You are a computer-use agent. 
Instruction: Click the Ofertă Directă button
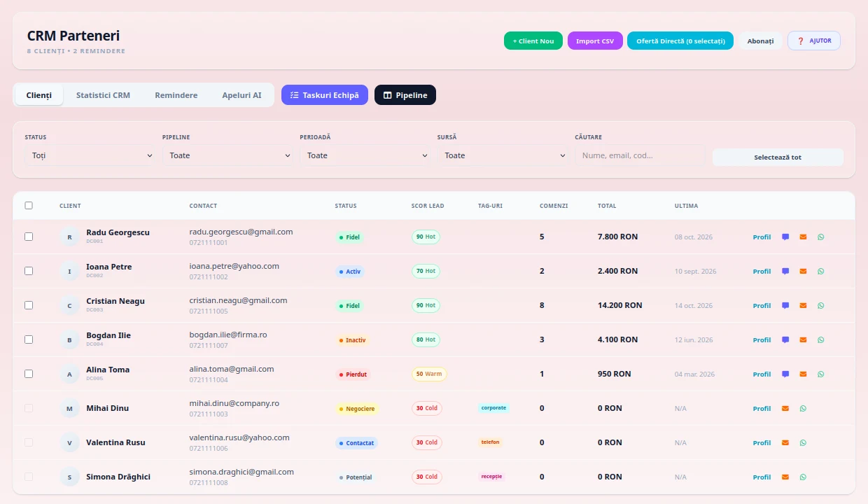[680, 41]
